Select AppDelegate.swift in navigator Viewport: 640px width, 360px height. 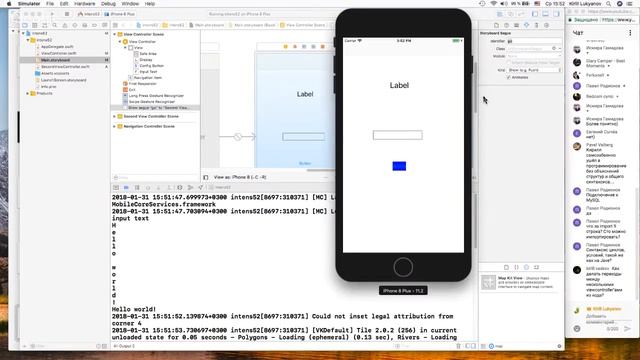tap(57, 47)
